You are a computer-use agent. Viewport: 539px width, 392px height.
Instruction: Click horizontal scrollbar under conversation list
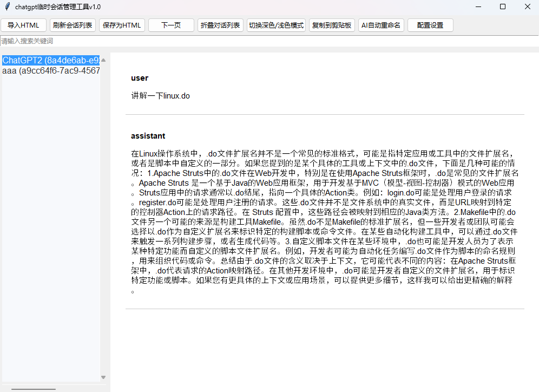pyautogui.click(x=34, y=389)
